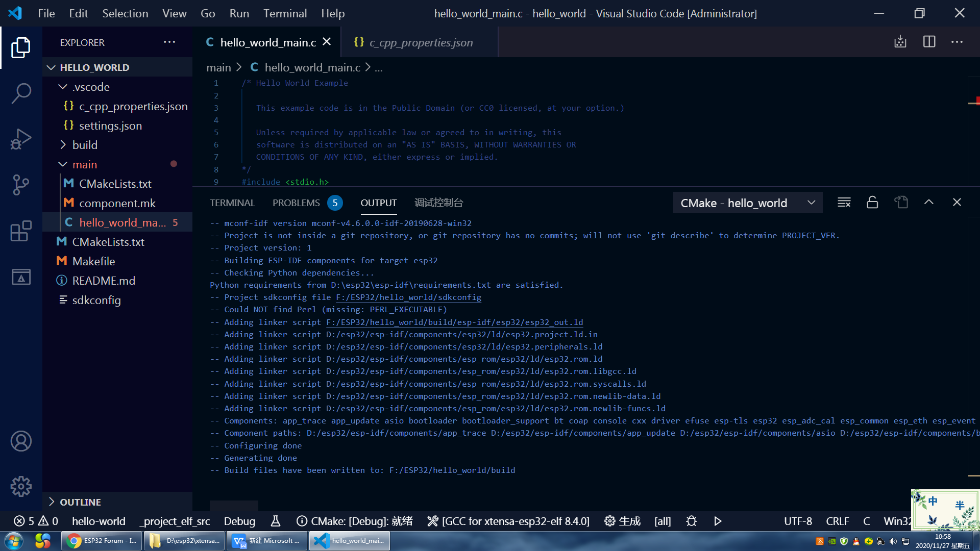
Task: Split the editor to the right
Action: [929, 42]
